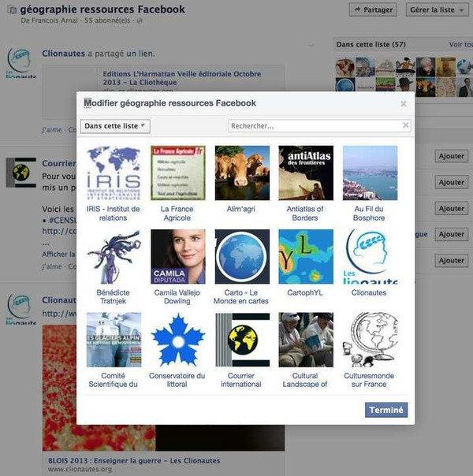The width and height of the screenshot is (473, 476).
Task: Select Camila Vallejo Dowling profile photo
Action: click(178, 256)
